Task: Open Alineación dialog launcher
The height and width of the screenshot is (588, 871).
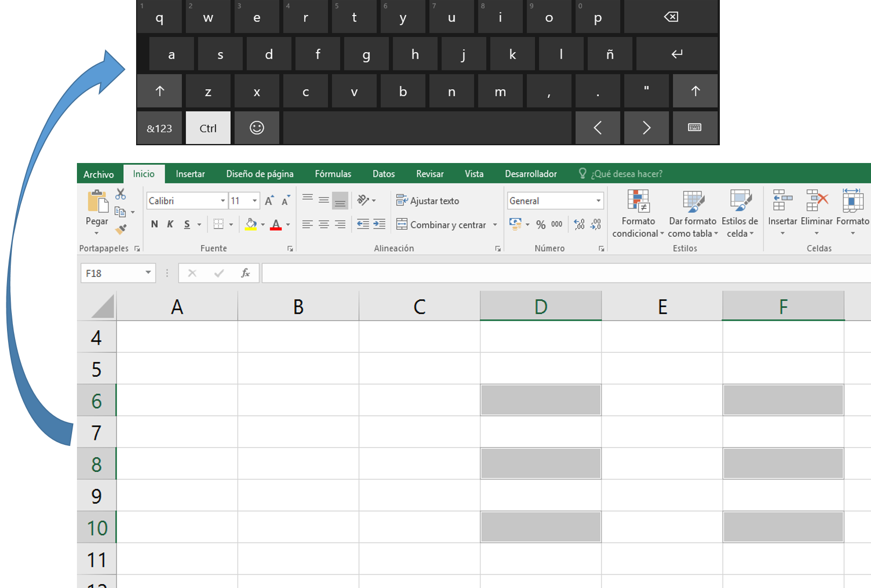Action: [x=498, y=249]
